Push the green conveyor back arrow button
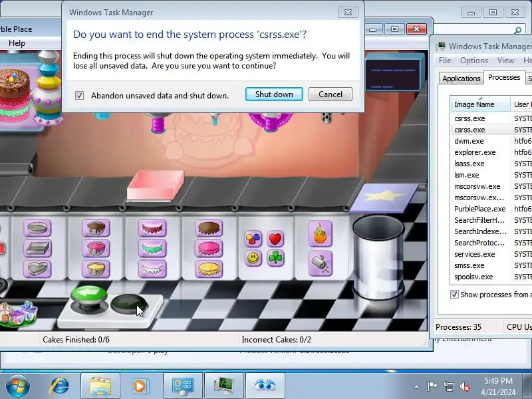 [x=89, y=297]
